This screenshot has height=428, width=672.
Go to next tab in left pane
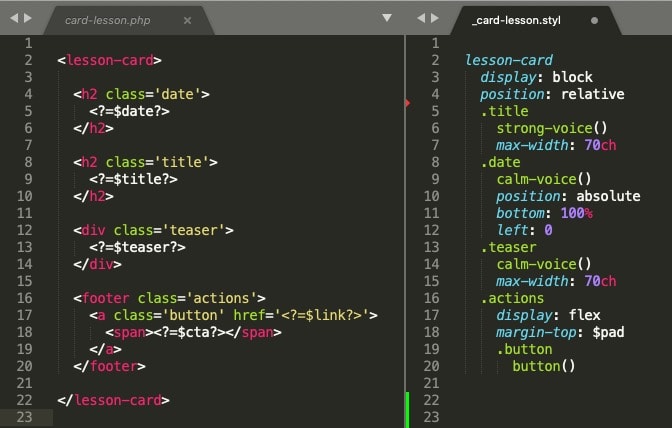click(x=27, y=18)
